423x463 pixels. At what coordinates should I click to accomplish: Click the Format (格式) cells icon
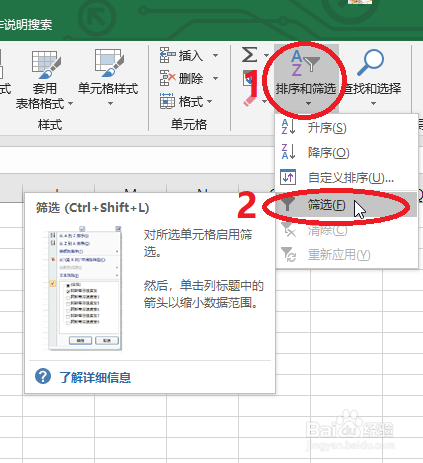(167, 101)
